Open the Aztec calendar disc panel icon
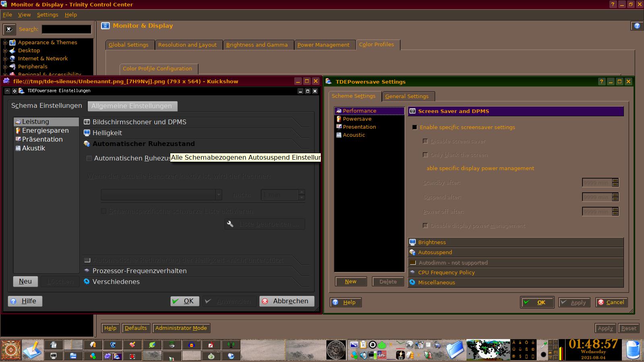 [x=336, y=350]
